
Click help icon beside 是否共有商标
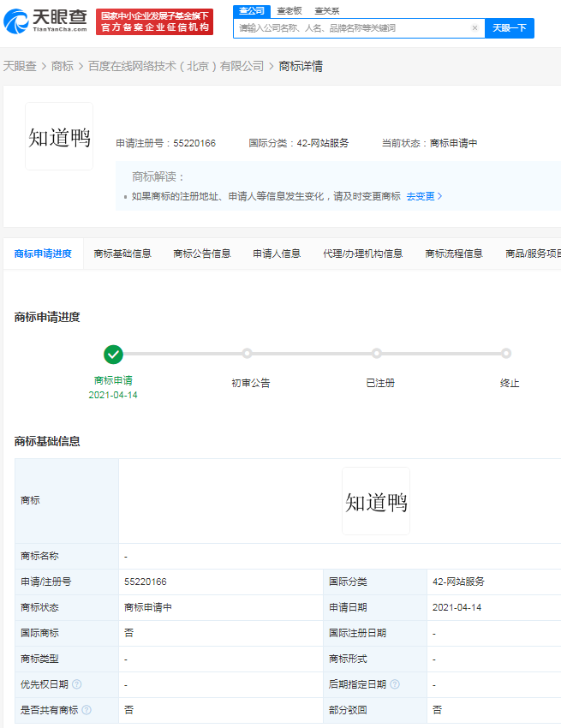(x=87, y=710)
